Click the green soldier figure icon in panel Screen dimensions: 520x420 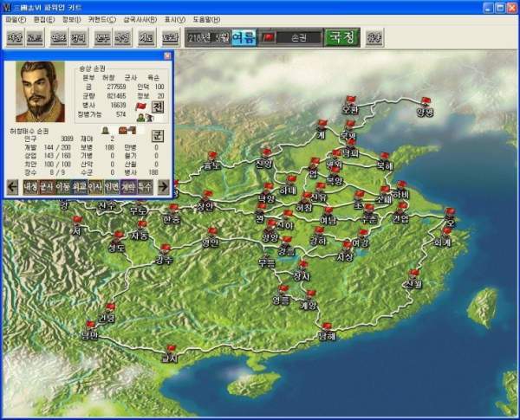pyautogui.click(x=140, y=118)
